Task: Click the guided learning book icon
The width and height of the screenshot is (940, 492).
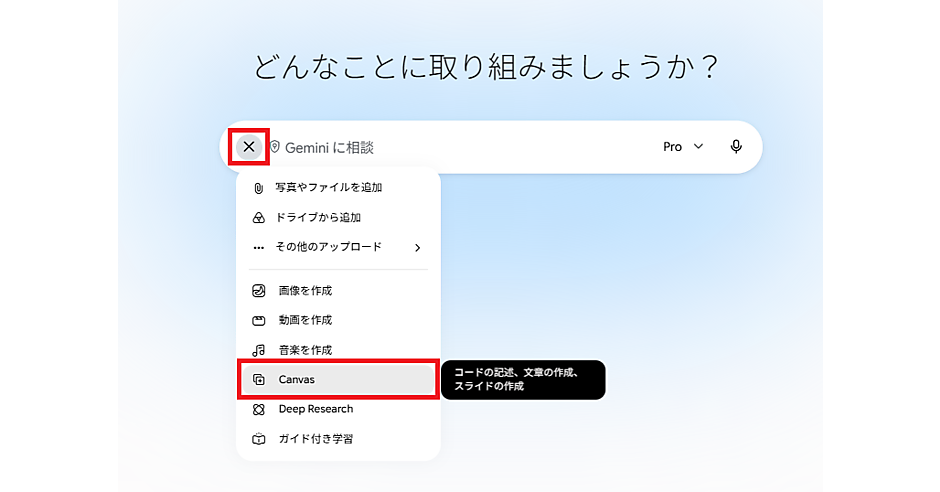Action: pos(258,439)
